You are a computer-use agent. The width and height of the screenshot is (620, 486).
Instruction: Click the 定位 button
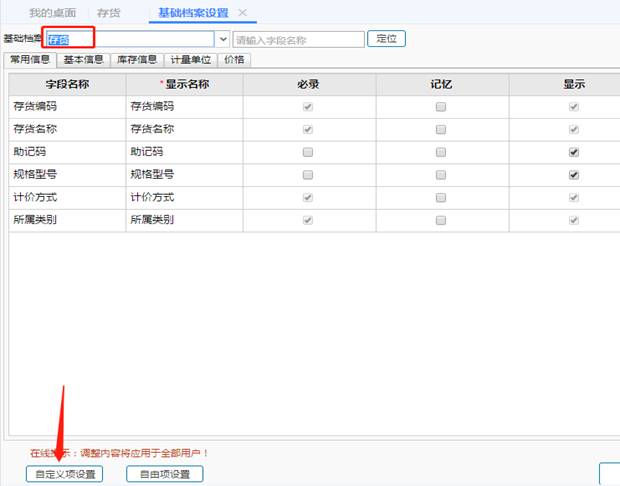coord(387,39)
